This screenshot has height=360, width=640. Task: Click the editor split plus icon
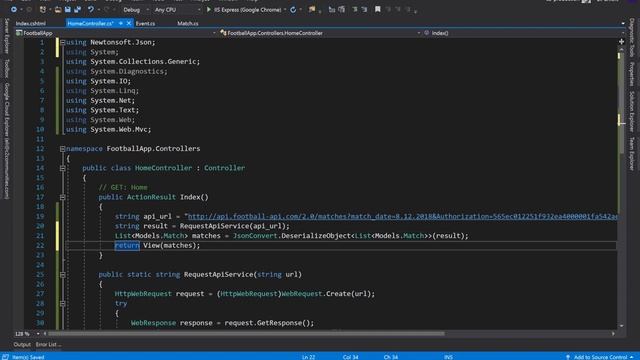point(621,42)
